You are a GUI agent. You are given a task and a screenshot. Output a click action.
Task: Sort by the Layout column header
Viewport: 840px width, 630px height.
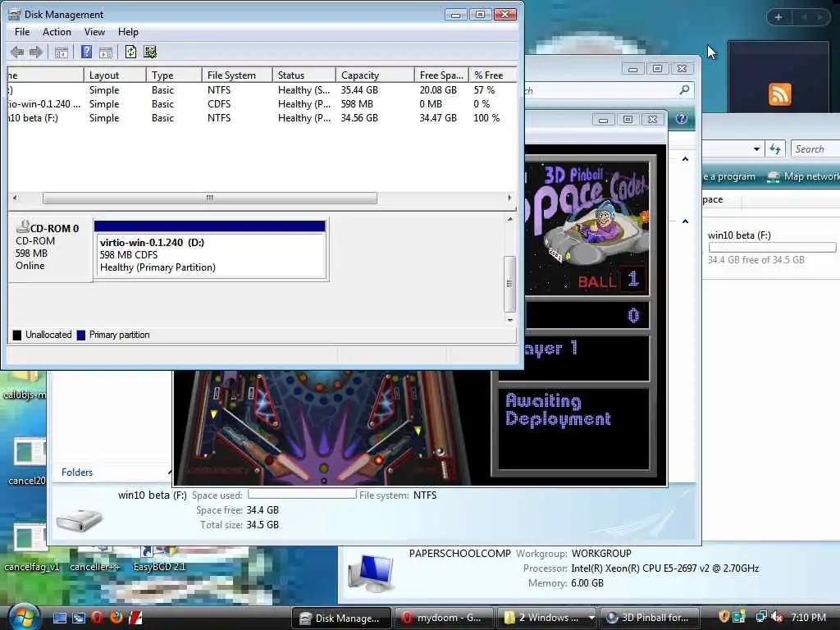[x=115, y=75]
